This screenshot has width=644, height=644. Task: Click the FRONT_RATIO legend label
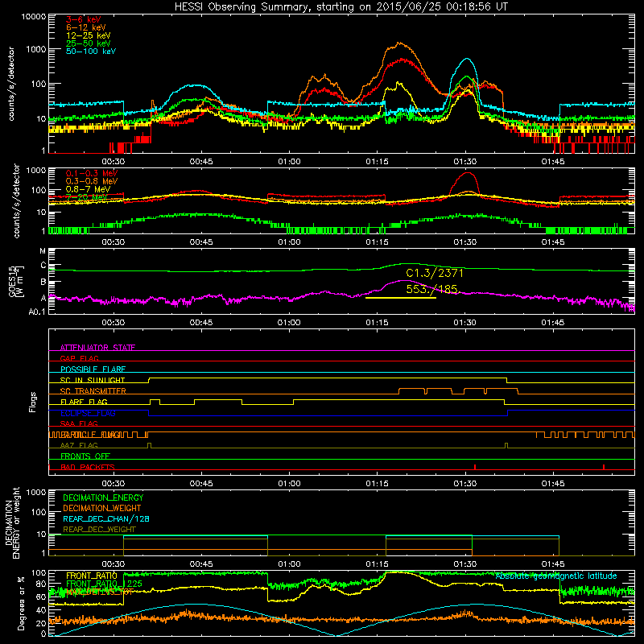tap(92, 576)
